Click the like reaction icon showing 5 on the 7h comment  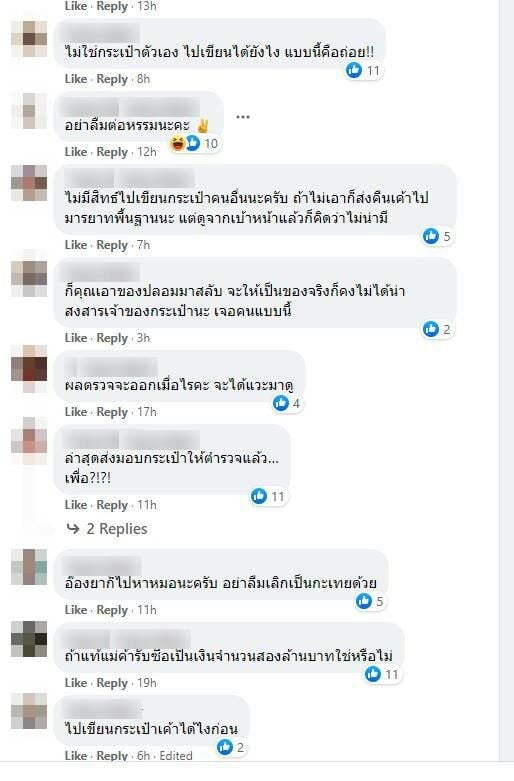pos(431,236)
